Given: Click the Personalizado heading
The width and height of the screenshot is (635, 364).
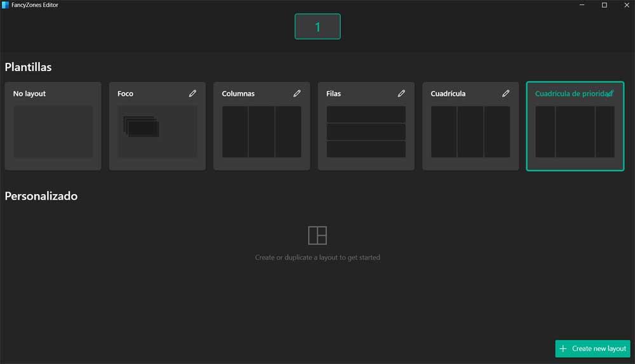Looking at the screenshot, I should [41, 196].
